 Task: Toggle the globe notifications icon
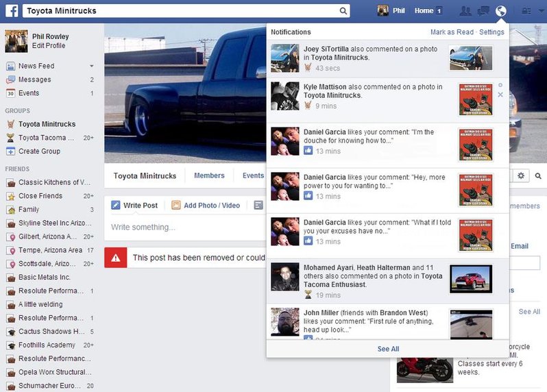coord(500,11)
